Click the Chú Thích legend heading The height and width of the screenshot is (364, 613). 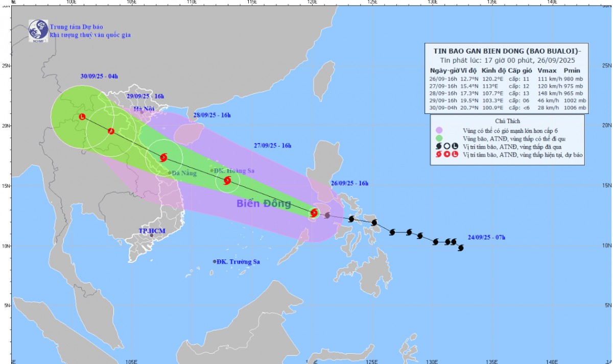click(507, 122)
